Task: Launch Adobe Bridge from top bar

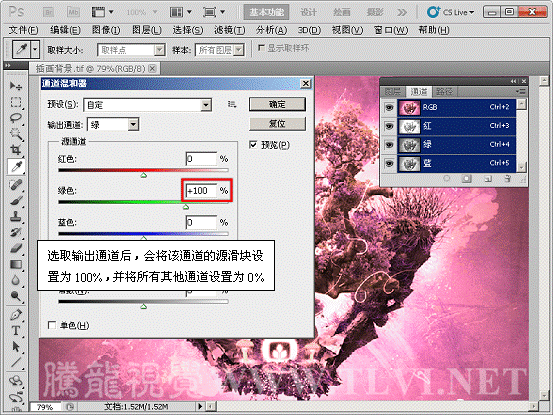Action: 48,12
